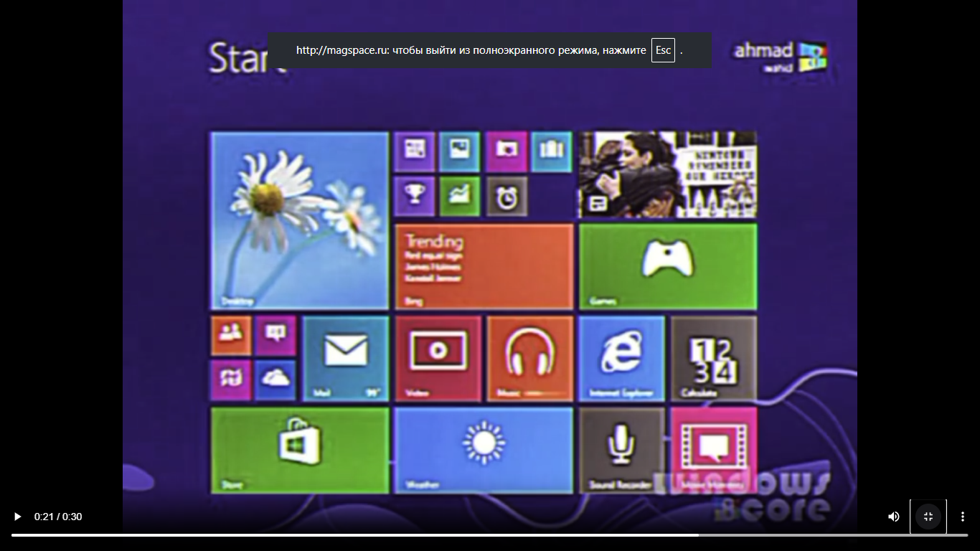This screenshot has height=551, width=980.
Task: Open the Mail envelope tile
Action: pyautogui.click(x=346, y=358)
